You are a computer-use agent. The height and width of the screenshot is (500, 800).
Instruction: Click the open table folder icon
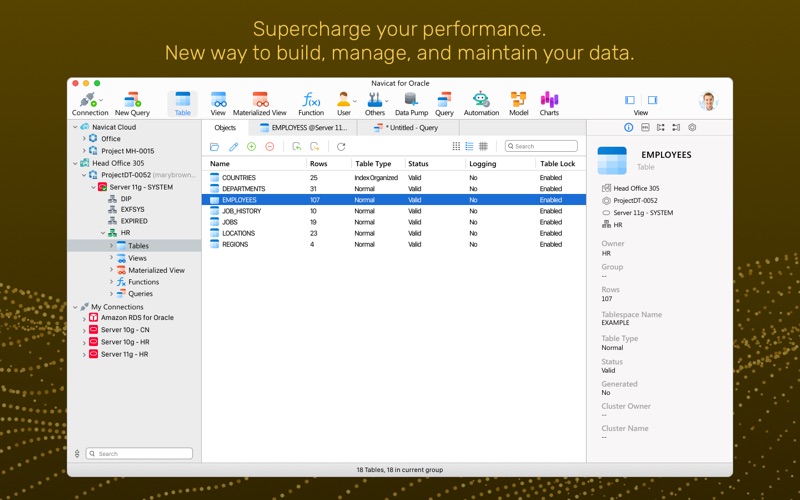(214, 147)
